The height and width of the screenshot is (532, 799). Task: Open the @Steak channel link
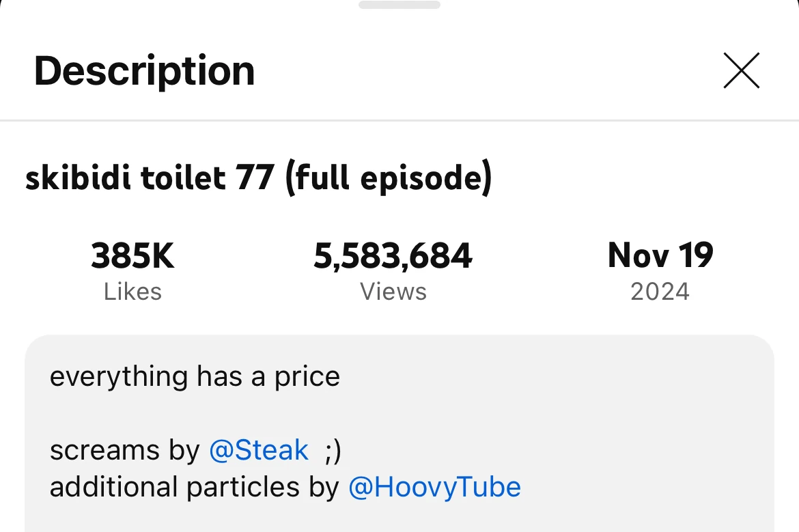259,450
